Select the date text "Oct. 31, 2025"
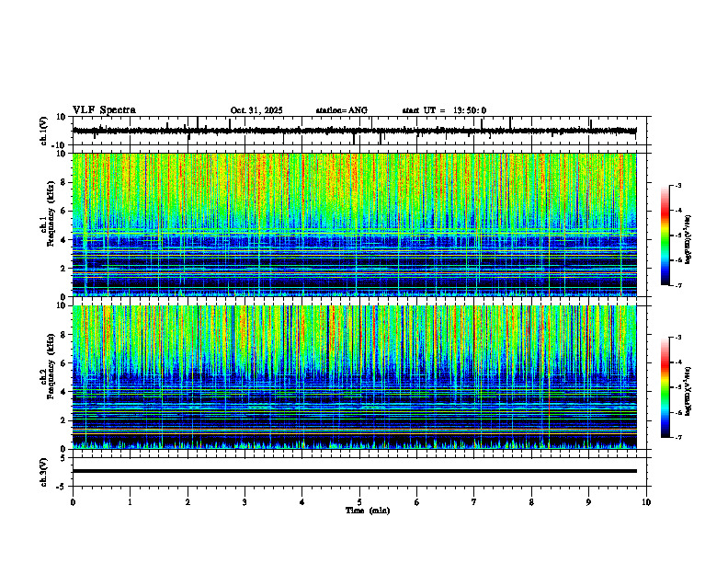728x563 pixels. 256,110
